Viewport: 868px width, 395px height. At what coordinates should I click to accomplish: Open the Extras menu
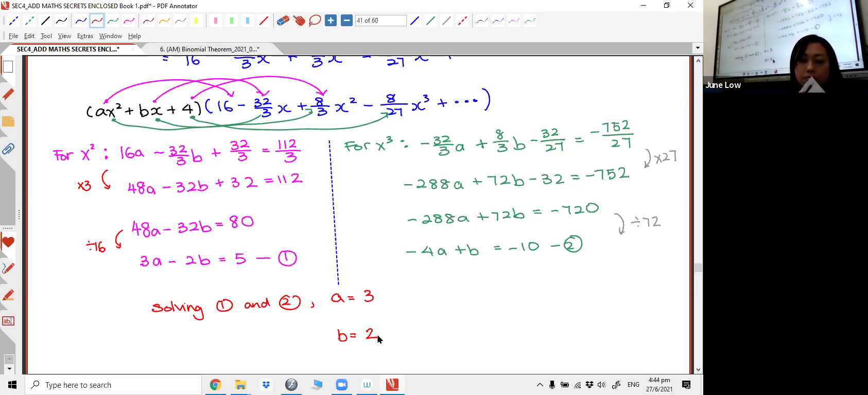pyautogui.click(x=85, y=36)
